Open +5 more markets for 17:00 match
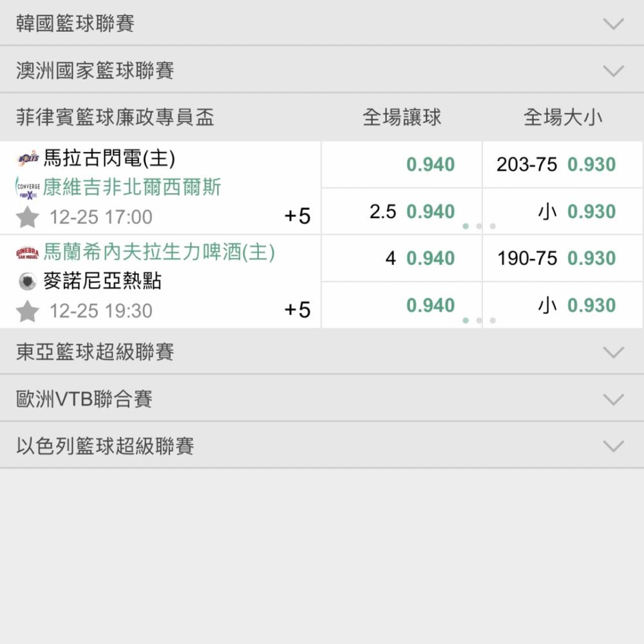Image resolution: width=644 pixels, height=644 pixels. 298,216
